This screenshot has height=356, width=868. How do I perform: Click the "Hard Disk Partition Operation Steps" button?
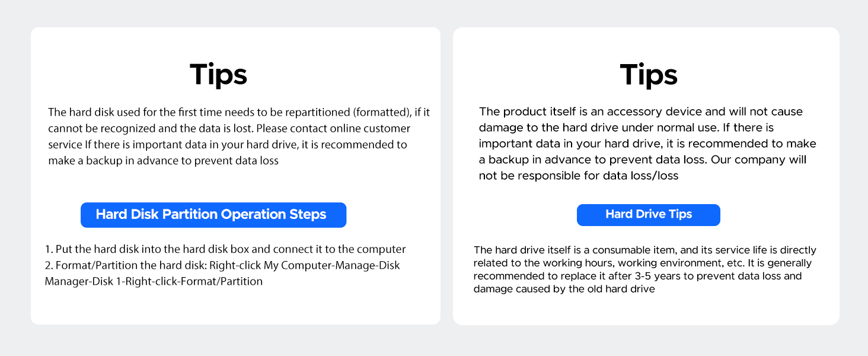[x=213, y=215]
